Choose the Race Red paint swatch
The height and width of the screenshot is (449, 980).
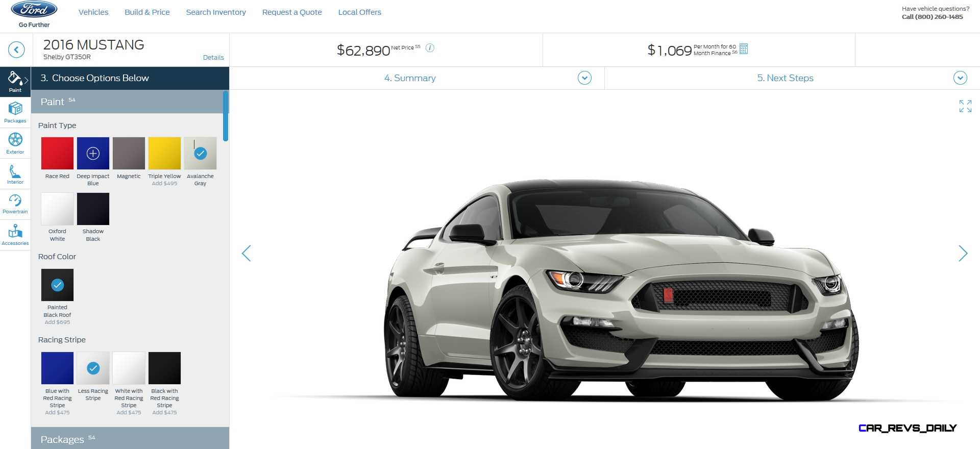coord(57,153)
